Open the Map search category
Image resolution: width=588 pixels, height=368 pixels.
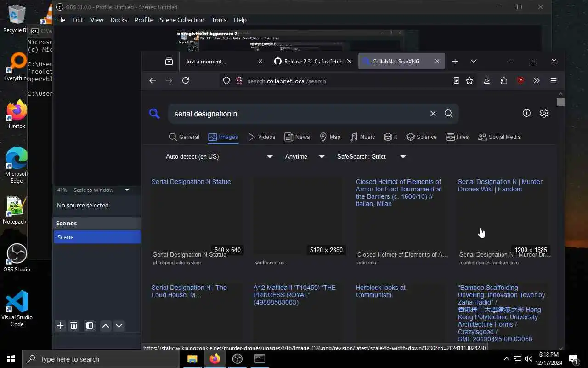click(330, 137)
